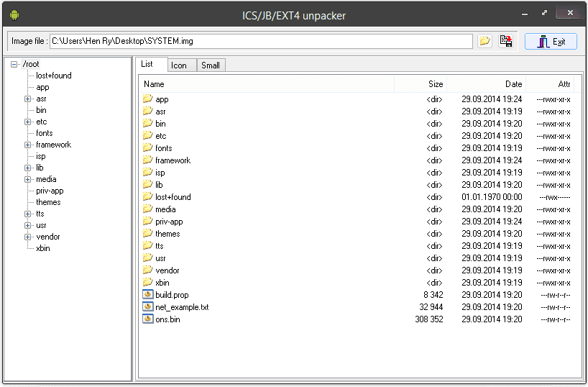The width and height of the screenshot is (588, 387).
Task: Select isp in the folder tree
Action: (x=41, y=156)
